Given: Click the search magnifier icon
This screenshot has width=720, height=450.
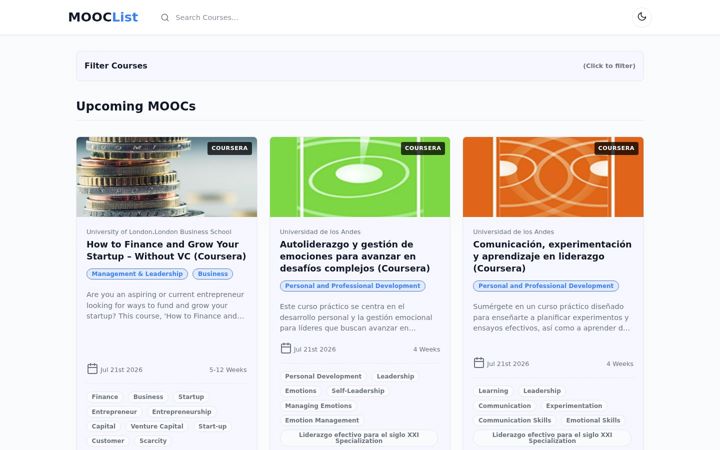Looking at the screenshot, I should point(165,17).
